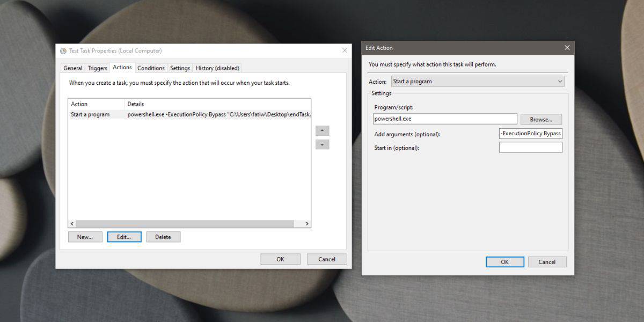
Task: Click the Edit... button
Action: pos(124,237)
